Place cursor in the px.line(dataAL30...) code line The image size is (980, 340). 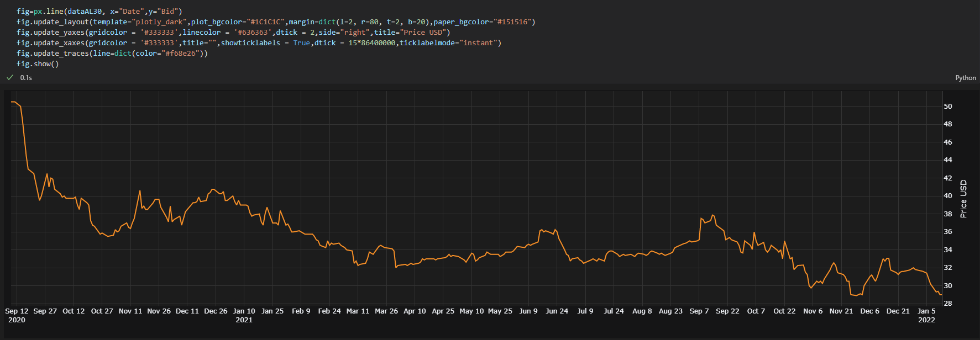[99, 11]
